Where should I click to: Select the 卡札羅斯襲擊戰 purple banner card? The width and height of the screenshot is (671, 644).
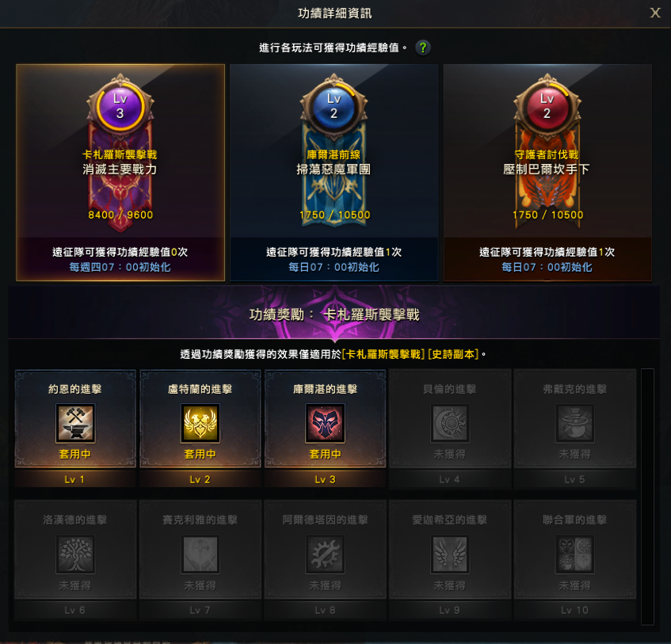click(120, 173)
